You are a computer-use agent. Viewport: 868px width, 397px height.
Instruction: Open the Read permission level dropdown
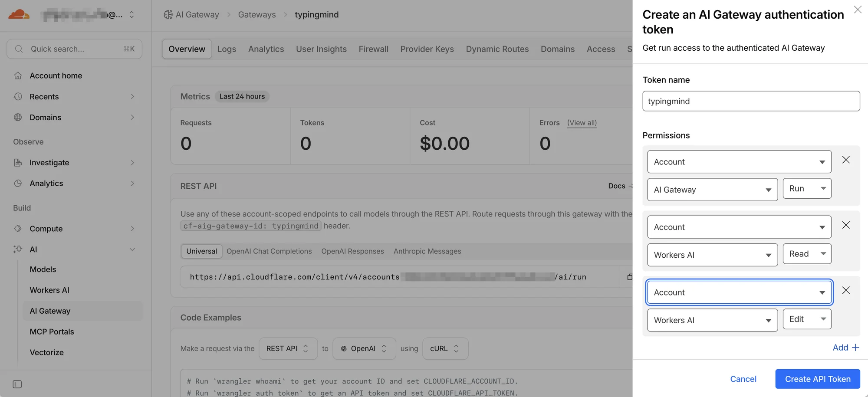coord(807,254)
